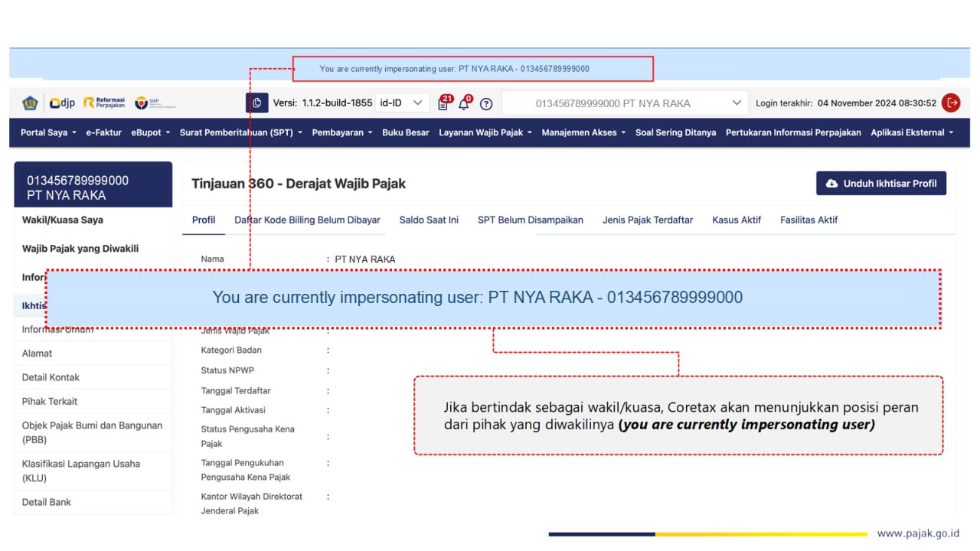Click Unduh Ikhtisar Profil button
Screen dimensions: 980x551
(x=881, y=184)
